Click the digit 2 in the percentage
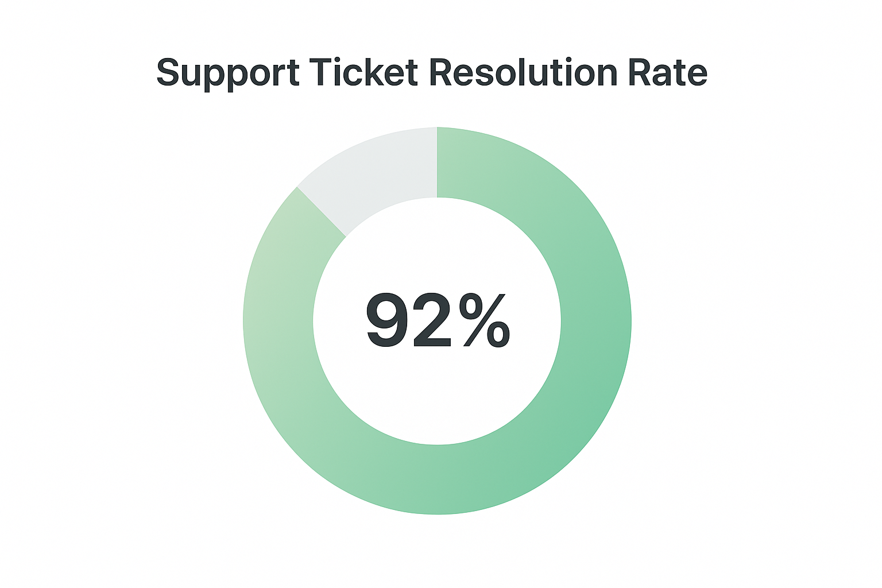The image size is (882, 588). click(x=431, y=320)
